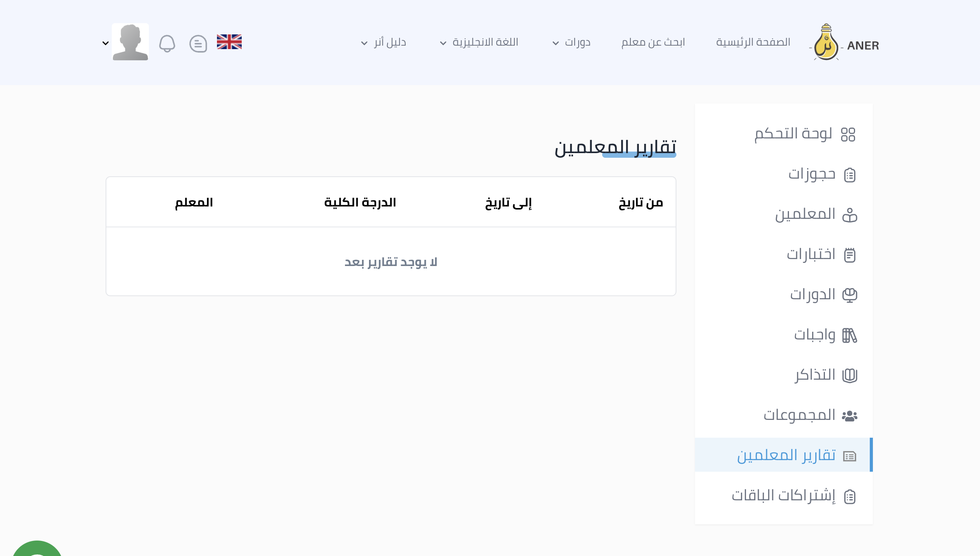Viewport: 980px width, 556px height.
Task: Click the حجوزات clipboard icon
Action: coord(850,175)
